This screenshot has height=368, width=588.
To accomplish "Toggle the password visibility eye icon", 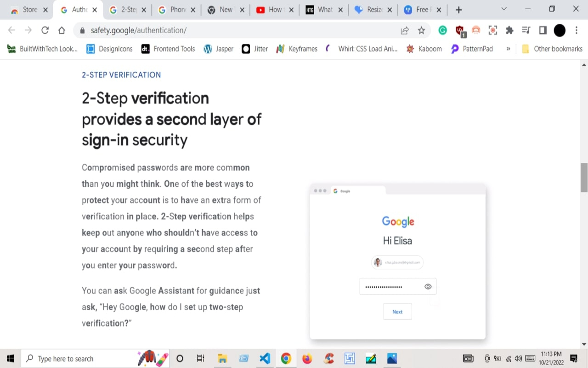I will 428,287.
